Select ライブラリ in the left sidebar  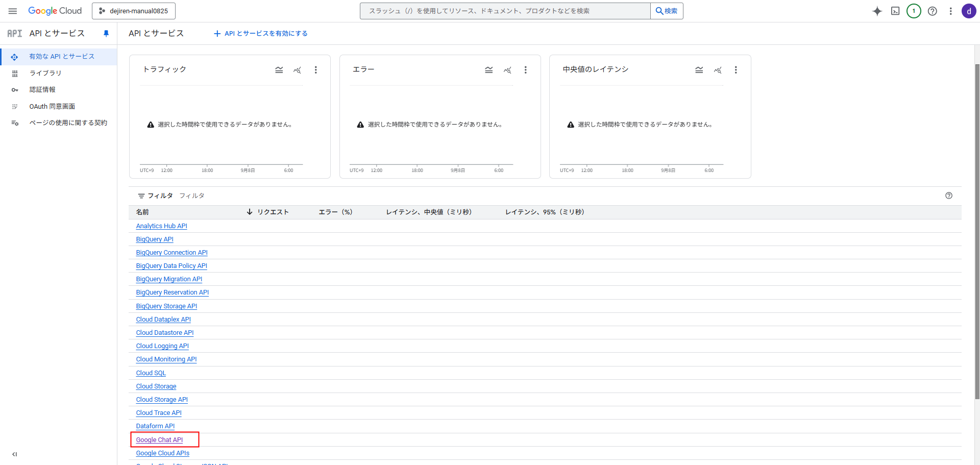tap(45, 73)
